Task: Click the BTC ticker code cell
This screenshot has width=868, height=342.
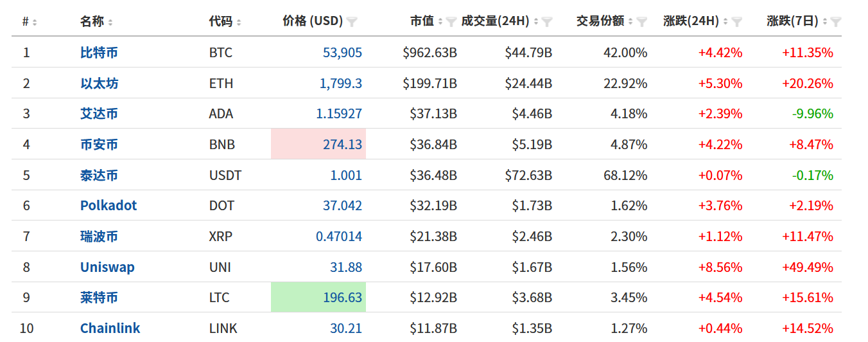Action: coord(221,53)
